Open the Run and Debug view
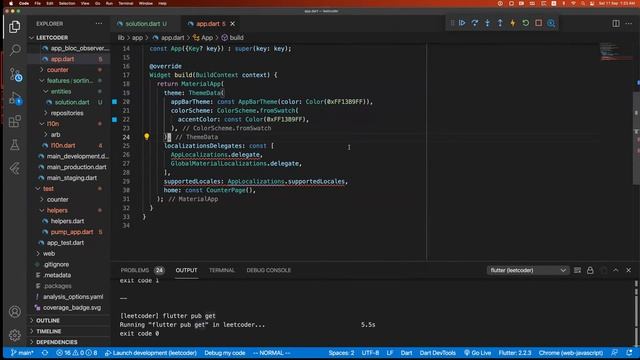This screenshot has height=360, width=640. 15,98
